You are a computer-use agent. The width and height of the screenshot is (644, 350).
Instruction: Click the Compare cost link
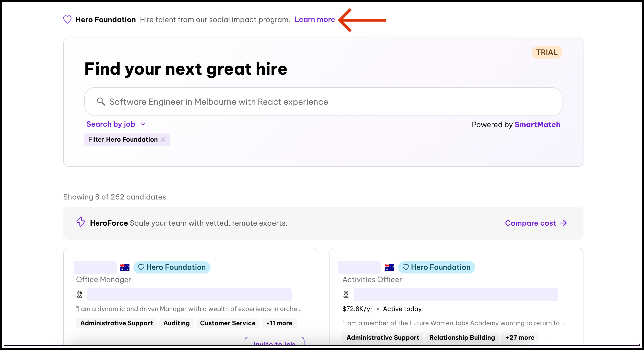[530, 223]
